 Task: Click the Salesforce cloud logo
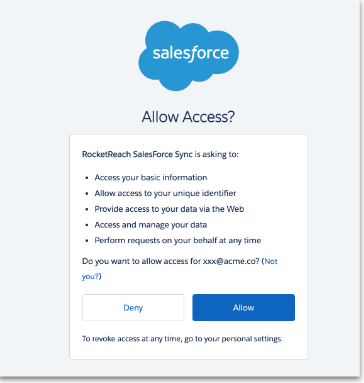(188, 56)
